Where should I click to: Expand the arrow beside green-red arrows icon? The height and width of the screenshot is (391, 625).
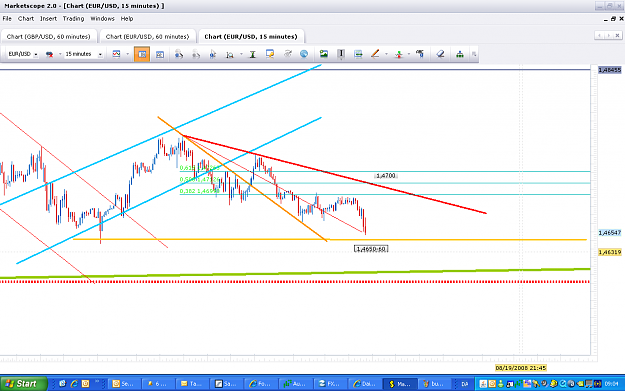409,54
